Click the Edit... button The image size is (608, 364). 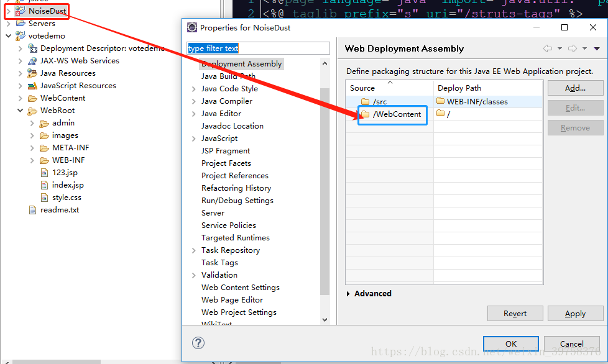click(576, 107)
